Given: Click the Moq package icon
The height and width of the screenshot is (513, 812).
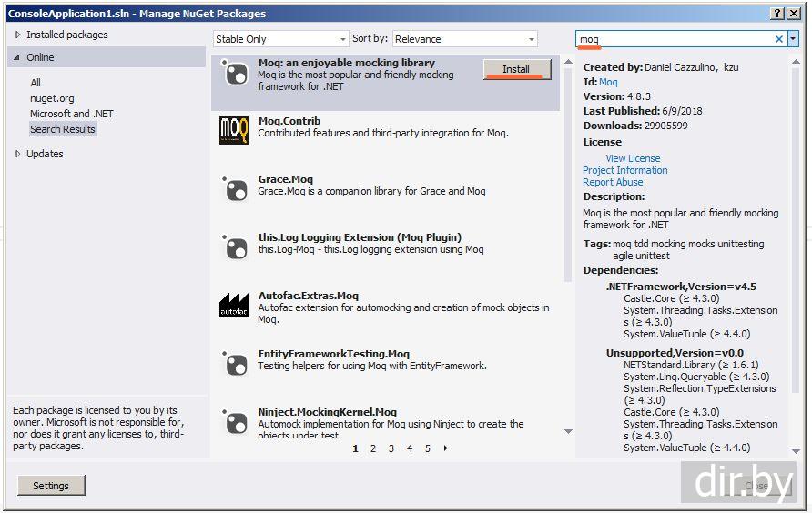Looking at the screenshot, I should [x=234, y=74].
